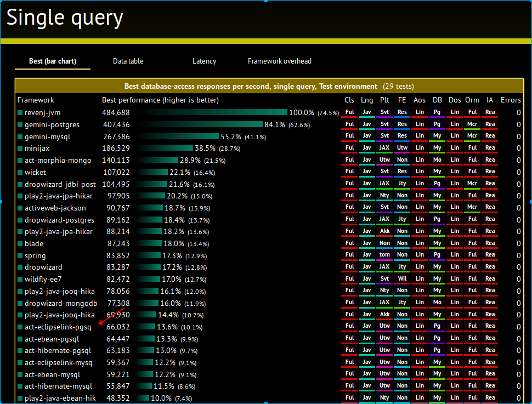Click the 78,056 value for play2-java-jooq-hika
Screen dimensions: 532x404
click(x=118, y=292)
